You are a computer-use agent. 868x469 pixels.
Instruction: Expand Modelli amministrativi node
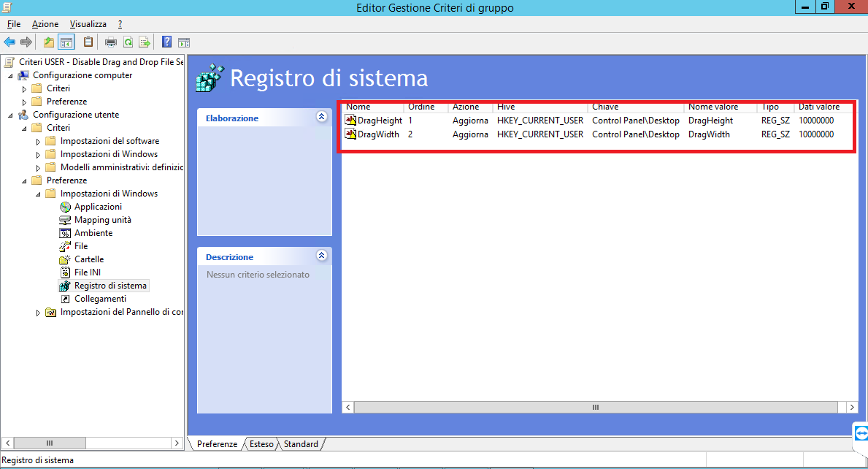[x=38, y=168]
